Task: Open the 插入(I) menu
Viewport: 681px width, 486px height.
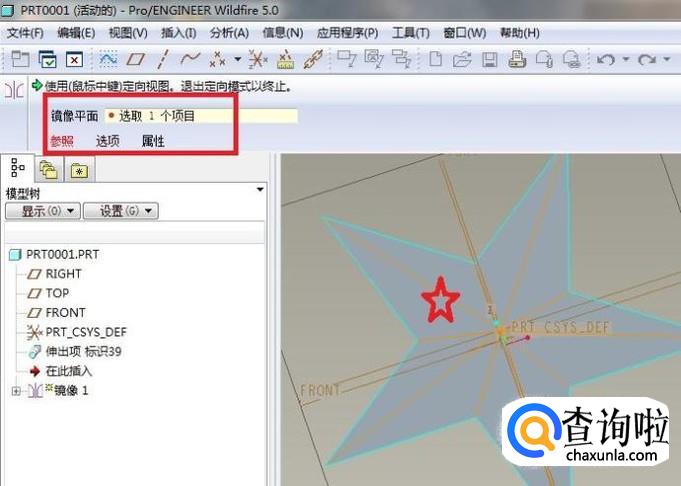Action: pyautogui.click(x=179, y=33)
